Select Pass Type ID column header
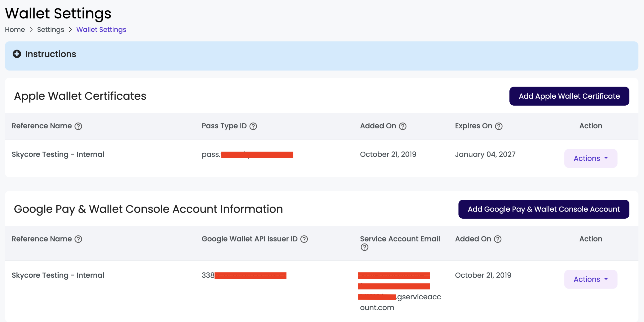The image size is (644, 322). 224,126
